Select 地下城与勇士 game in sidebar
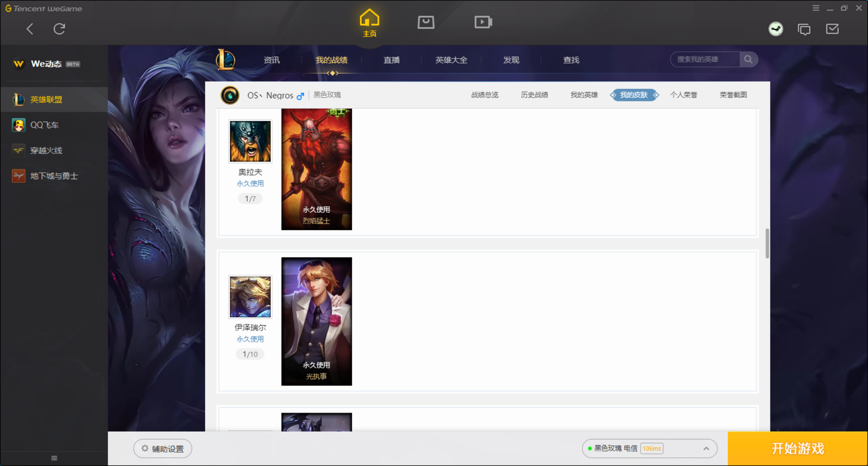The width and height of the screenshot is (868, 466). pyautogui.click(x=54, y=176)
